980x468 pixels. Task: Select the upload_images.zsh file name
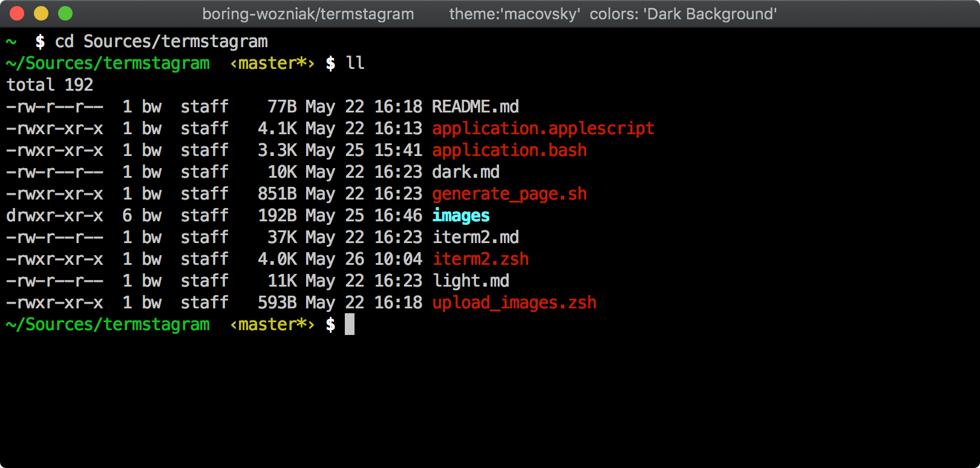pos(514,303)
